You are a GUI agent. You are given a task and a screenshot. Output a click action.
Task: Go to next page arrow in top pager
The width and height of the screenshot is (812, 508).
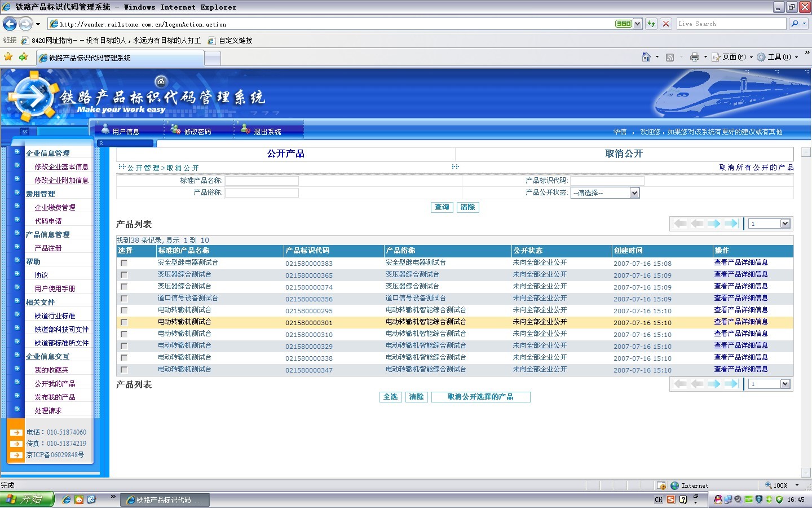(x=714, y=224)
